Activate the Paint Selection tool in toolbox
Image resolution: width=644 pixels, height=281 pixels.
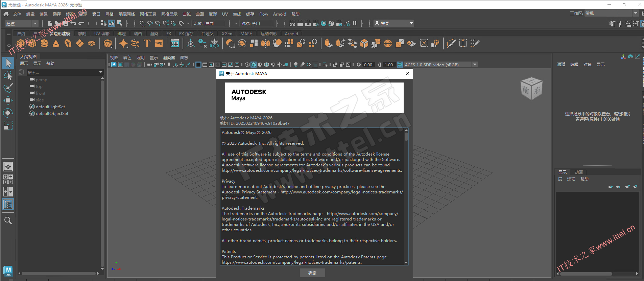(x=8, y=88)
